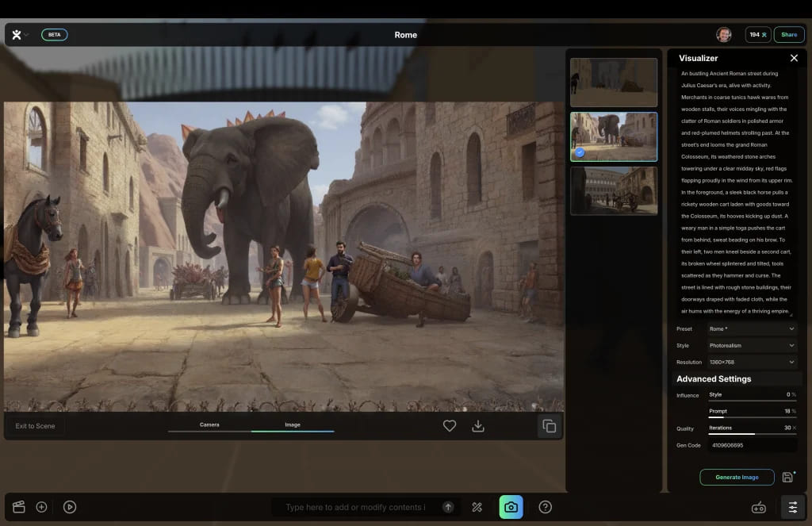Open the camera Visualizer button
Image resolution: width=812 pixels, height=526 pixels.
point(511,507)
